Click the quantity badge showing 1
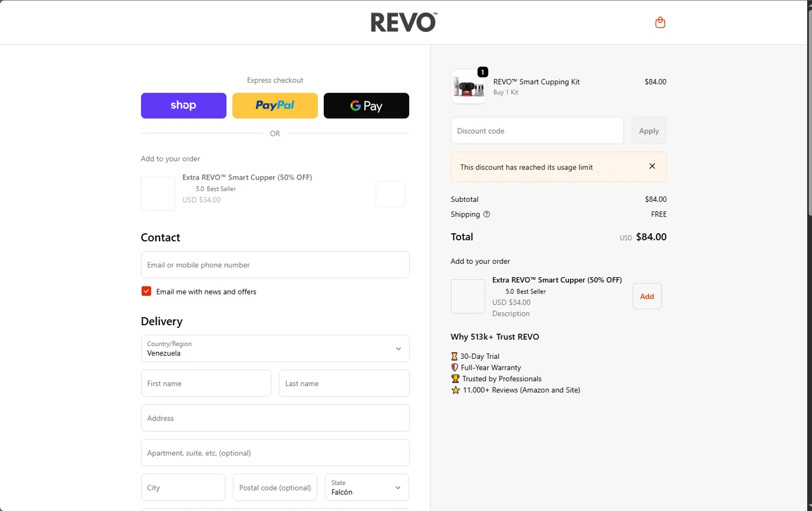Viewport: 812px width, 511px height. (x=483, y=72)
